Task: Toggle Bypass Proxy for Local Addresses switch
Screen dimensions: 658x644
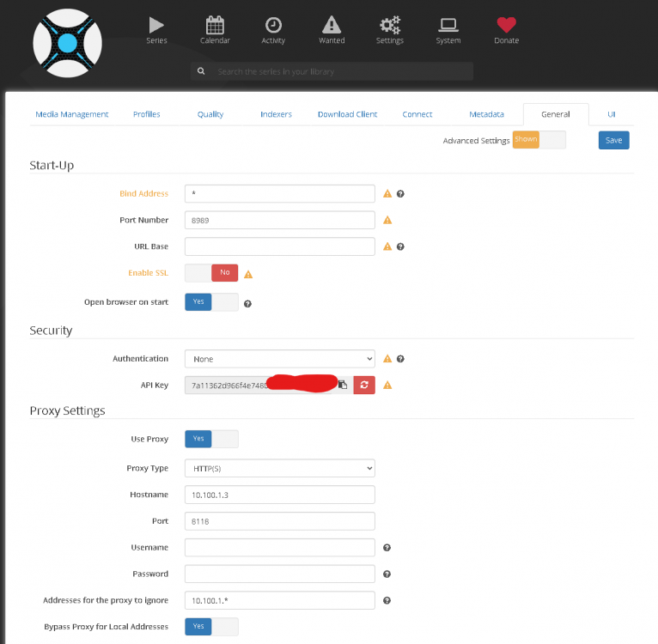Action: 211,626
